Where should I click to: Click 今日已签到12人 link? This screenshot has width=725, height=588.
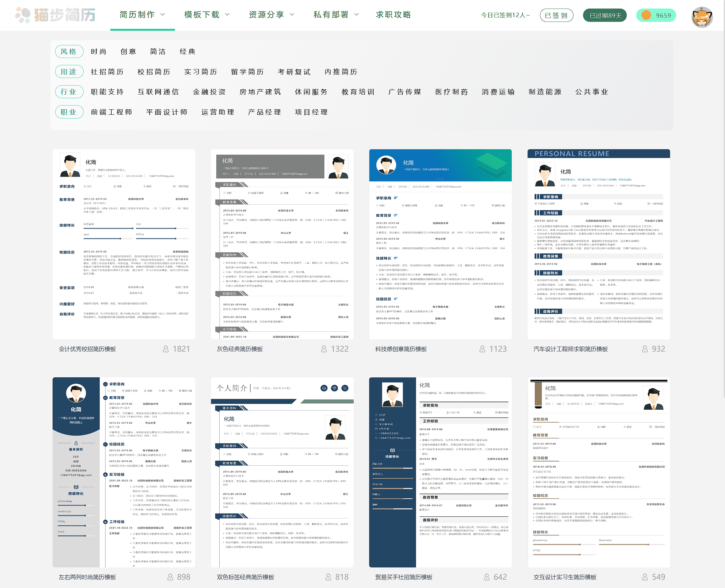pyautogui.click(x=505, y=15)
